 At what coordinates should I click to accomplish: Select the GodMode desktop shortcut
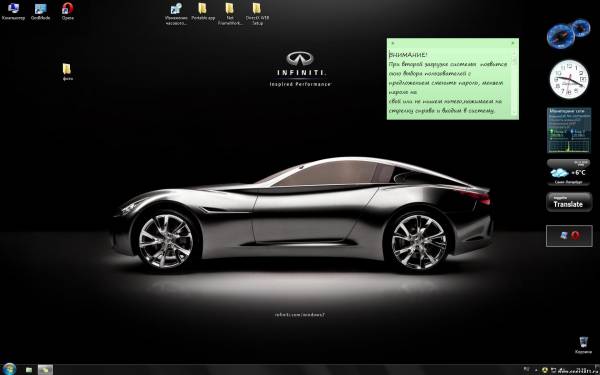(40, 11)
